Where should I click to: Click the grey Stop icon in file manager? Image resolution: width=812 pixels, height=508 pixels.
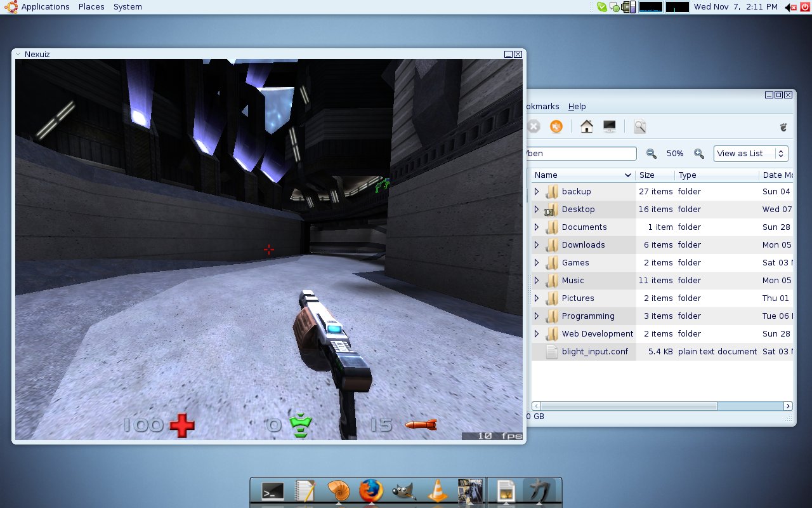click(x=534, y=126)
